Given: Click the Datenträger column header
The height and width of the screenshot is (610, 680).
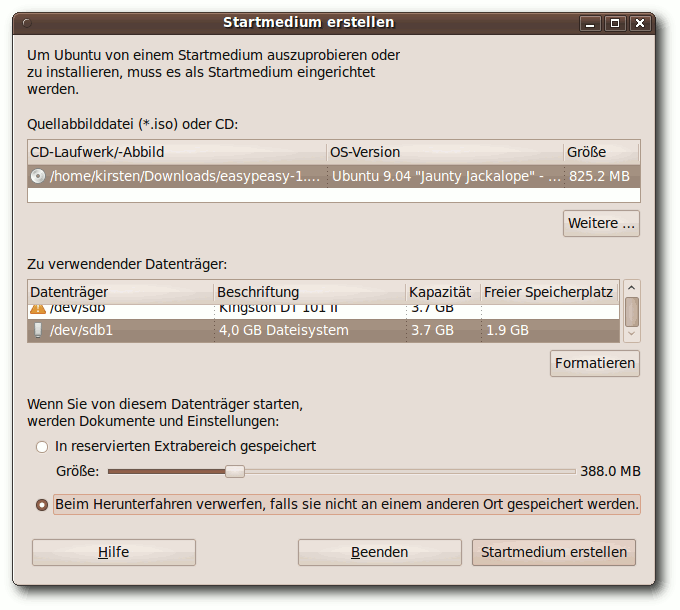Looking at the screenshot, I should coord(120,292).
